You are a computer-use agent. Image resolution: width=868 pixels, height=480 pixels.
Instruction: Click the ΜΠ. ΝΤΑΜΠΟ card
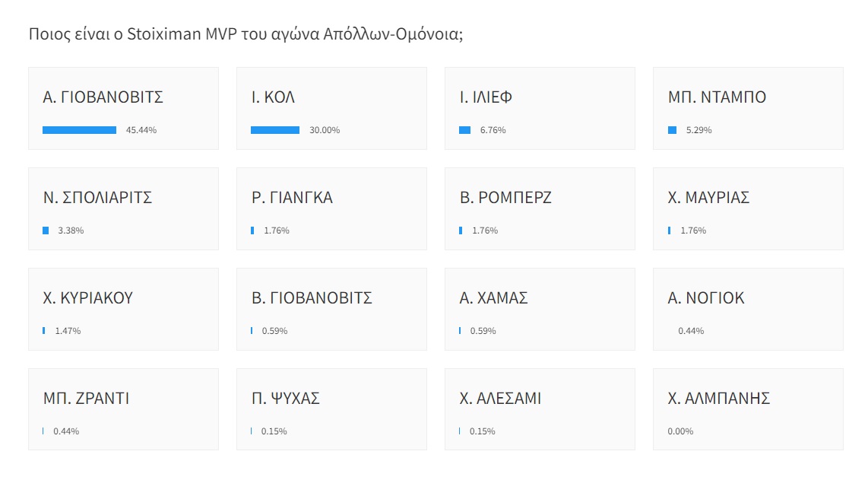[x=748, y=109]
